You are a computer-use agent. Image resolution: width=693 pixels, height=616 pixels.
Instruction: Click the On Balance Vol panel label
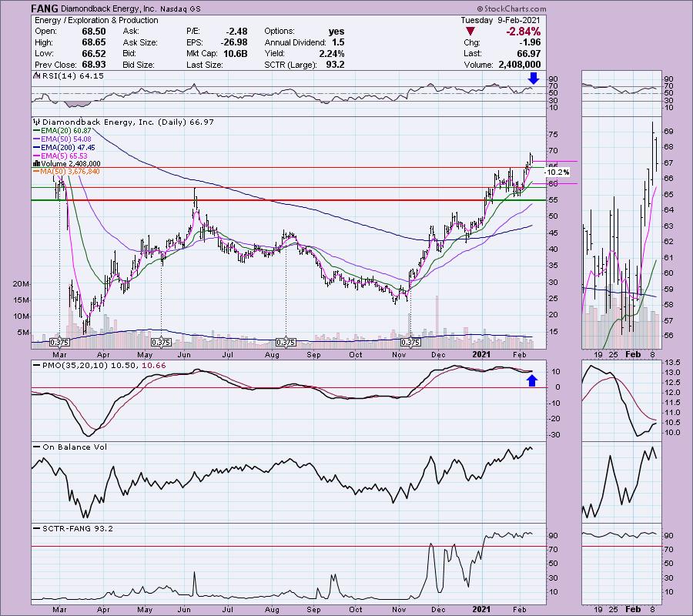point(71,447)
